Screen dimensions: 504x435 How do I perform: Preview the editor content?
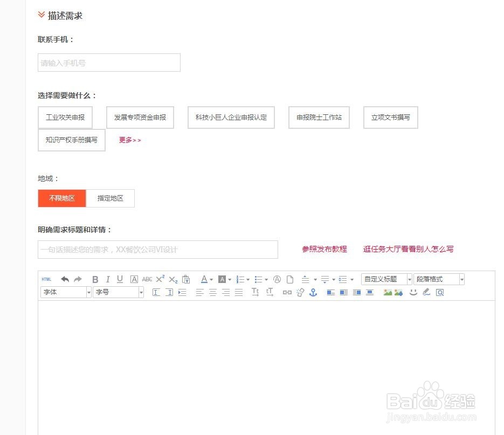[440, 292]
